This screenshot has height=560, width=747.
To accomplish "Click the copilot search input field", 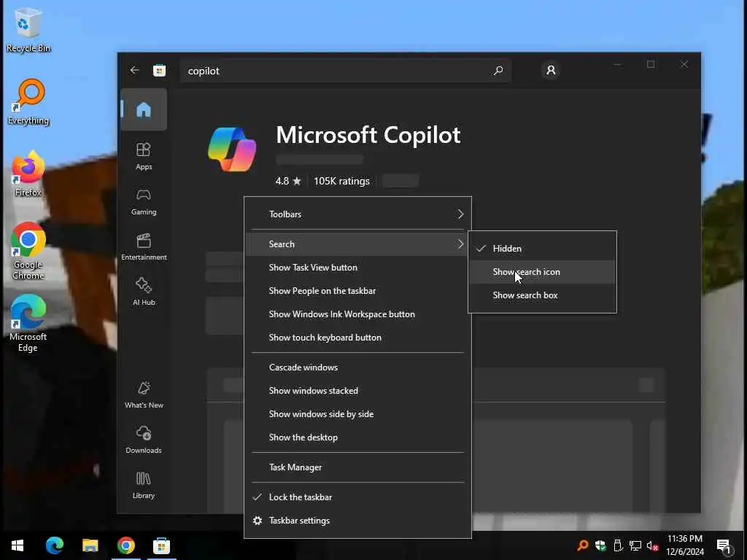I will pos(345,71).
